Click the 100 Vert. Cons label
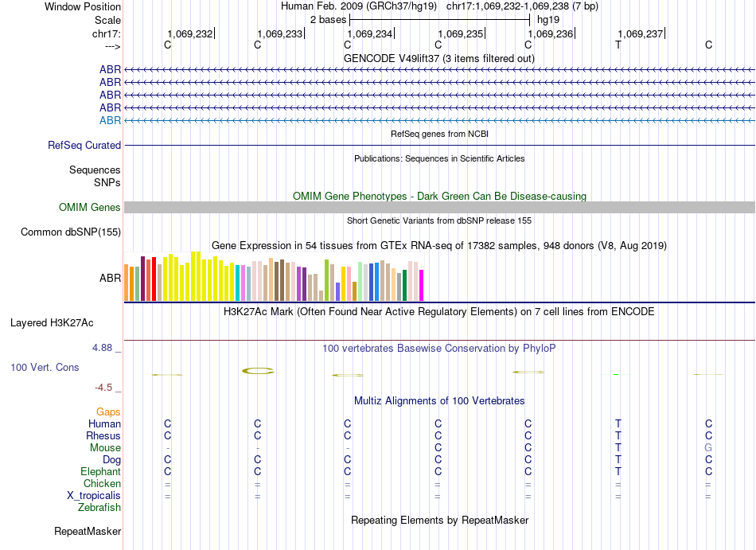Viewport: 756px width, 550px height. click(x=45, y=367)
